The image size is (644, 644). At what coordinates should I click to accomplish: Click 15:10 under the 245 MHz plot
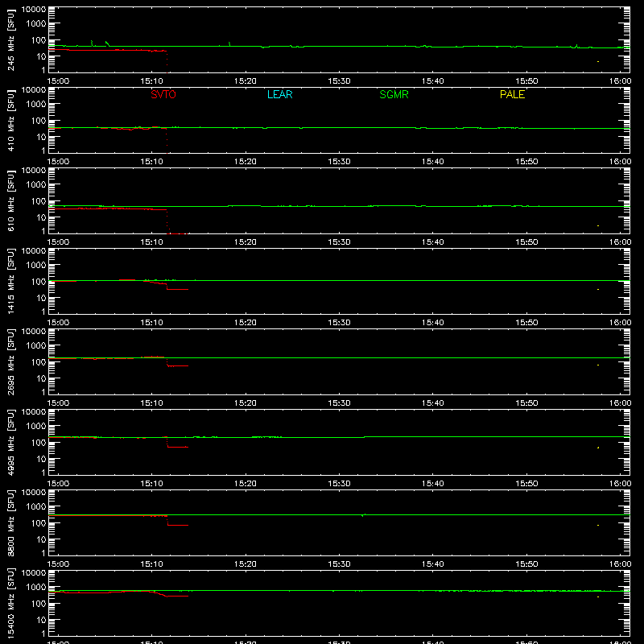pyautogui.click(x=151, y=81)
